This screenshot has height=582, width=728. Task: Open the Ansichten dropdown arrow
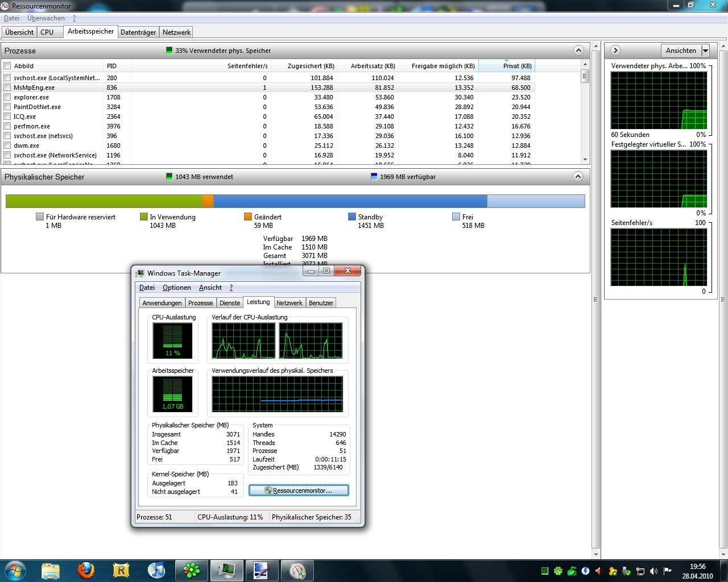705,51
